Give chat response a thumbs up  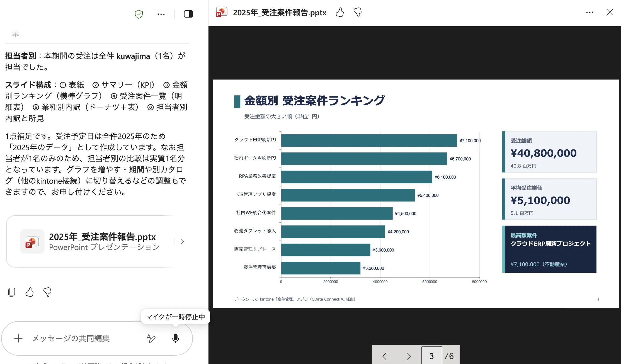[x=30, y=292]
